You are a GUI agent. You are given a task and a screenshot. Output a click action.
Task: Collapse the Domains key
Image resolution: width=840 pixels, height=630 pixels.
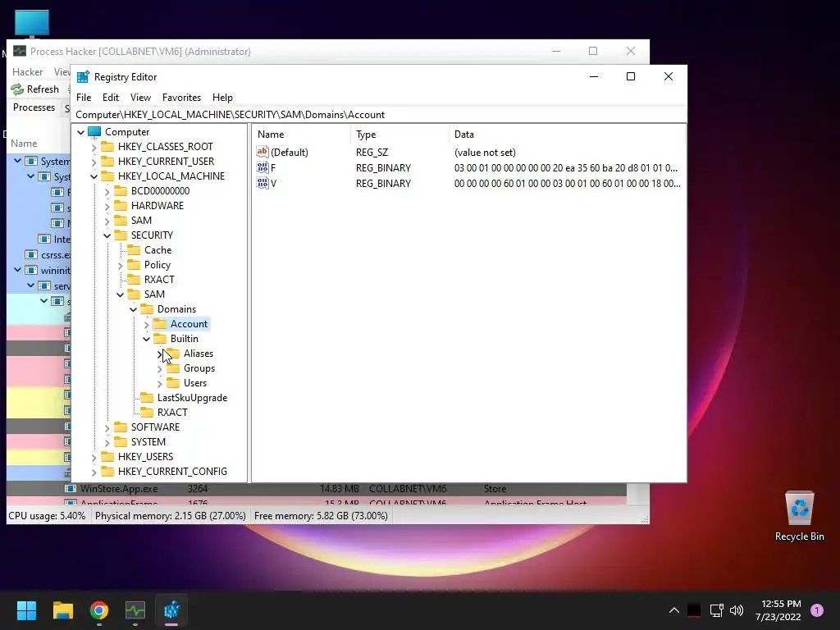133,309
